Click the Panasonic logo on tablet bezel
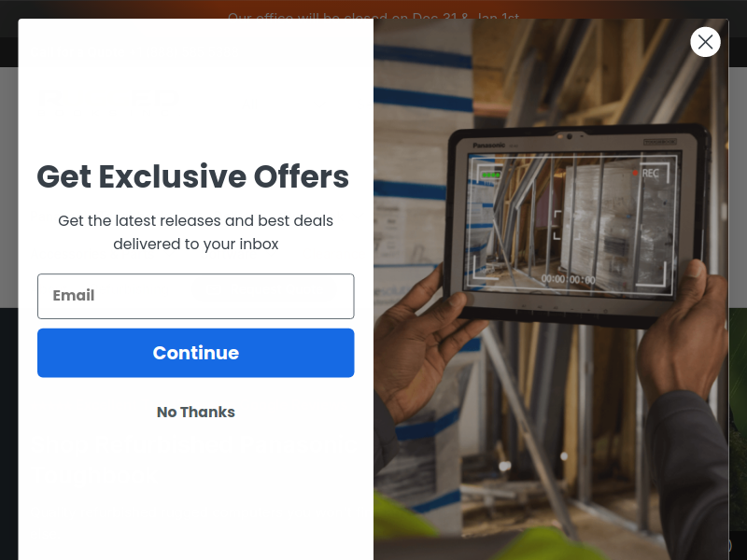Screen dimensions: 747x560 [488, 146]
